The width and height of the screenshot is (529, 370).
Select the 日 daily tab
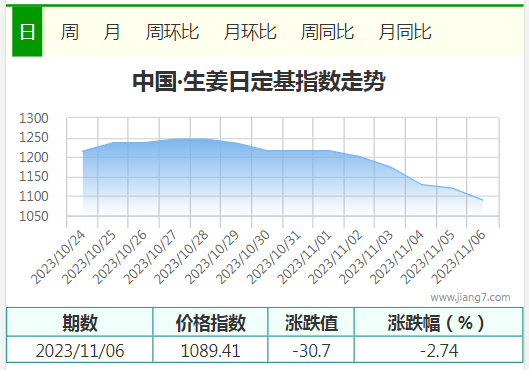pyautogui.click(x=27, y=32)
